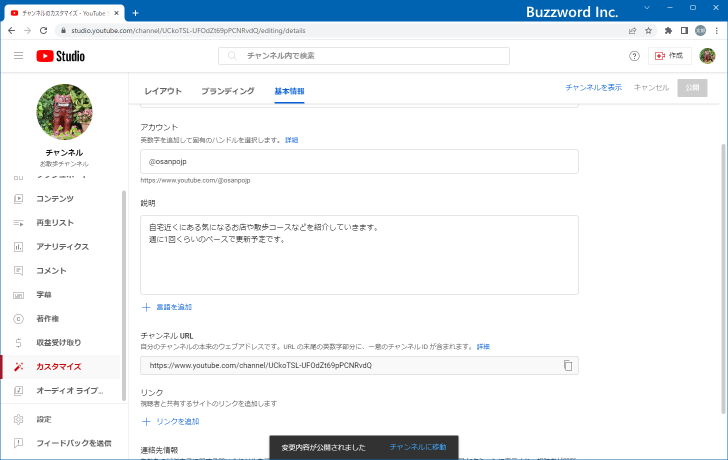728x460 pixels.
Task: Switch to the レイアウト tab
Action: [x=163, y=91]
